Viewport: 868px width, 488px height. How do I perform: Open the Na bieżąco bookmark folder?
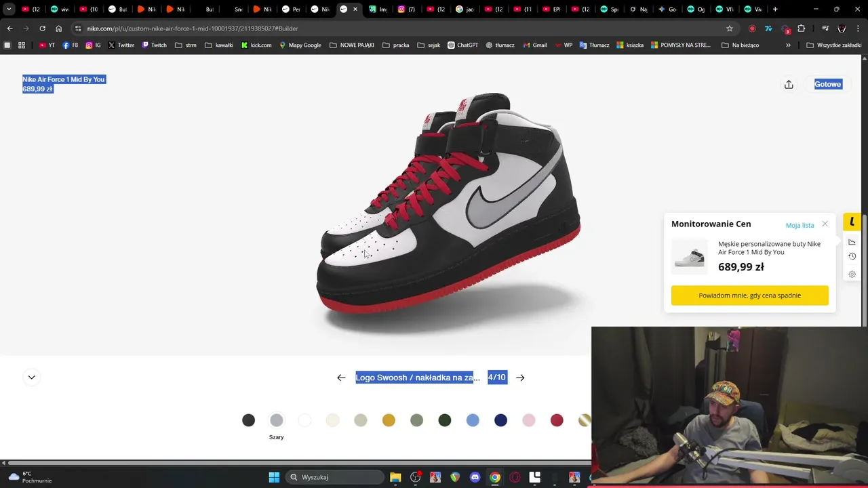point(740,45)
